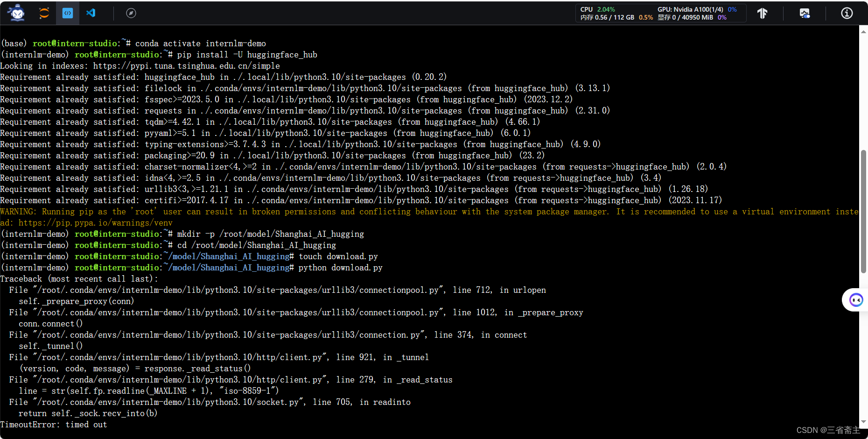This screenshot has height=439, width=868.
Task: Click the GPU: Nvidia A100(1/4) readout
Action: point(697,9)
